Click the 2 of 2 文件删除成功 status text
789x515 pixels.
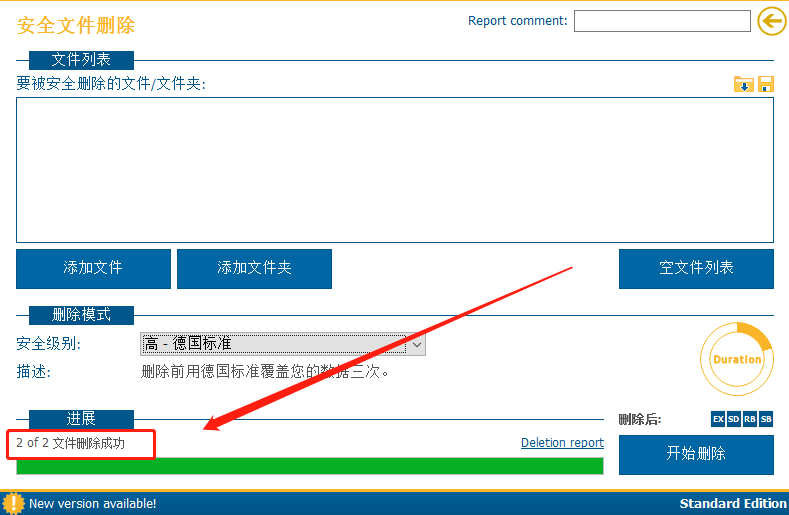click(70, 443)
